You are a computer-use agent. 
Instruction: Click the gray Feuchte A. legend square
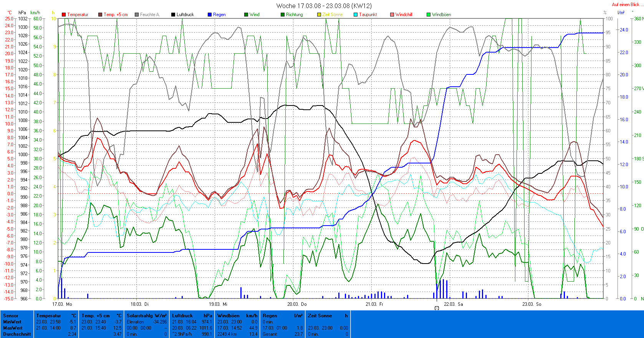tap(137, 15)
